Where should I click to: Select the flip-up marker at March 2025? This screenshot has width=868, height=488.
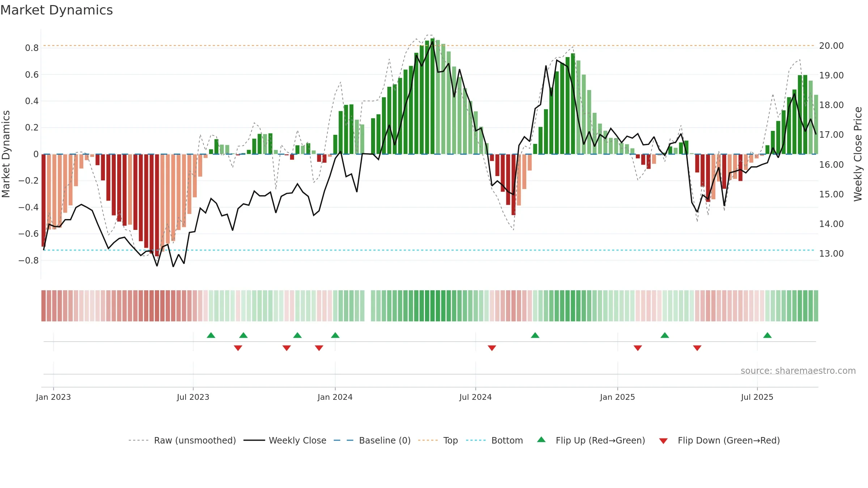pyautogui.click(x=665, y=335)
